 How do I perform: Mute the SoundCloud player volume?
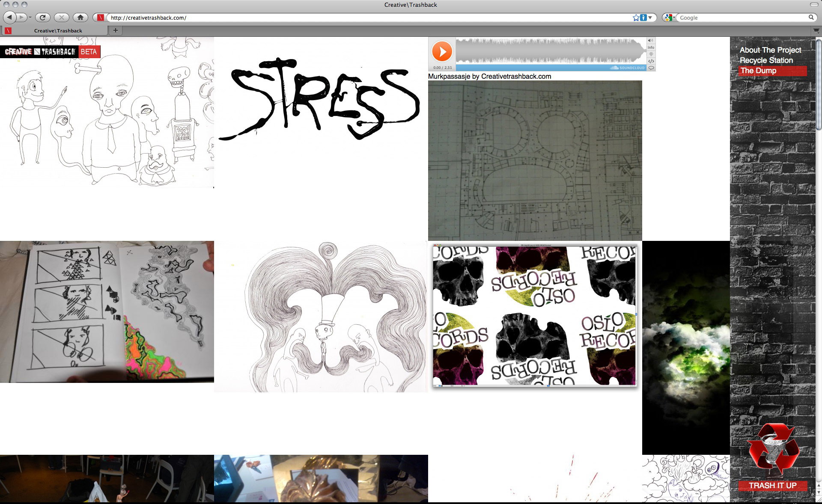[651, 41]
